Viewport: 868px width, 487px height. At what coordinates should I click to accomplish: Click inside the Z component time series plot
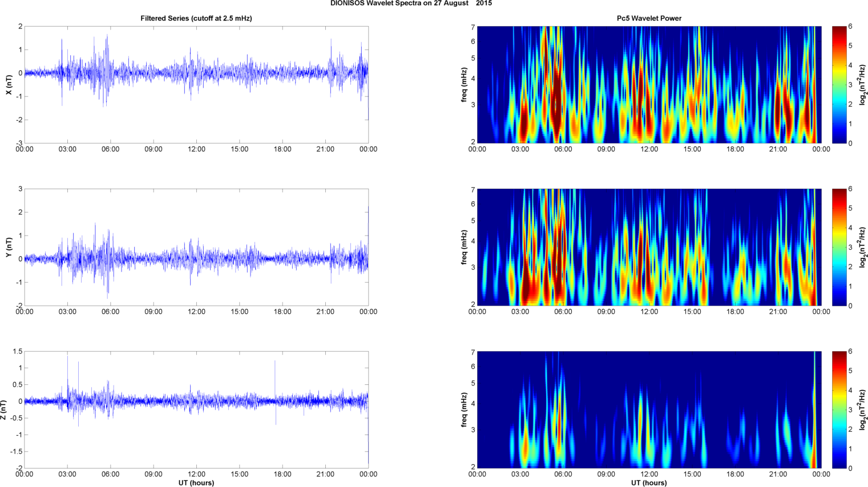[196, 409]
